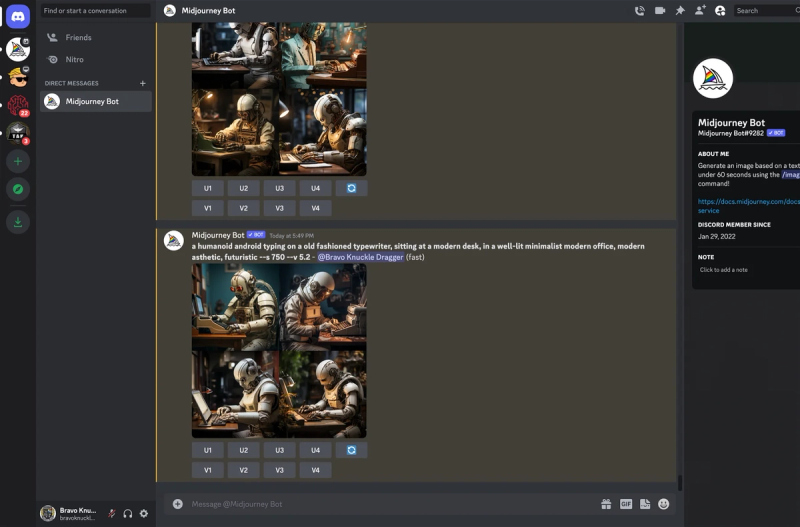Upscale image U4 in lower grid
Screen dimensions: 800x527
pos(315,450)
